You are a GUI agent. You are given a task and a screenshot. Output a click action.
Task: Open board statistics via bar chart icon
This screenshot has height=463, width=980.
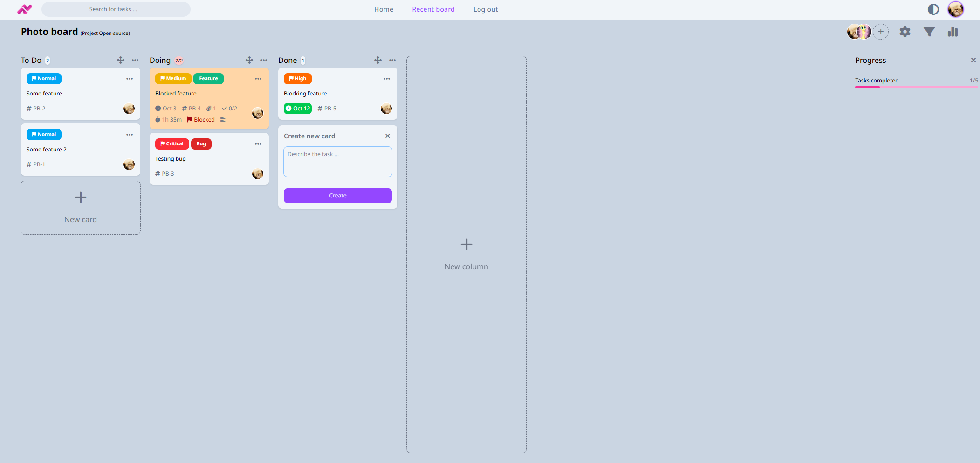point(953,32)
